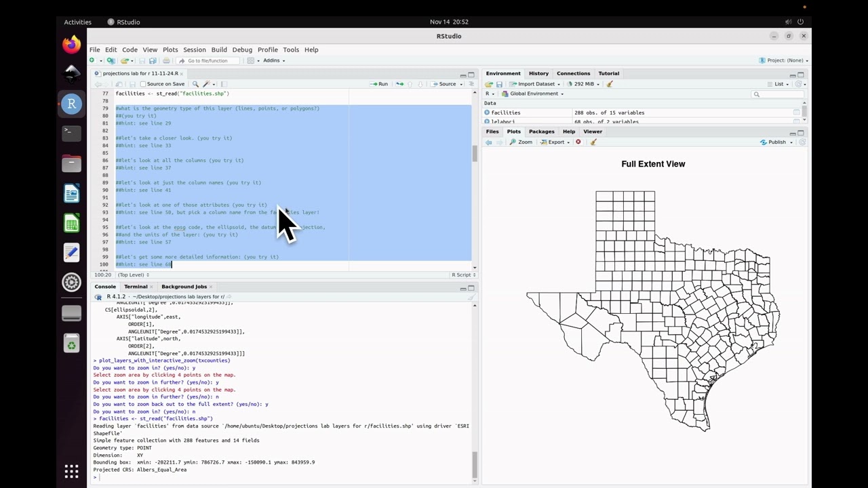This screenshot has height=488, width=868.
Task: Click the Environment search field
Action: click(x=777, y=94)
